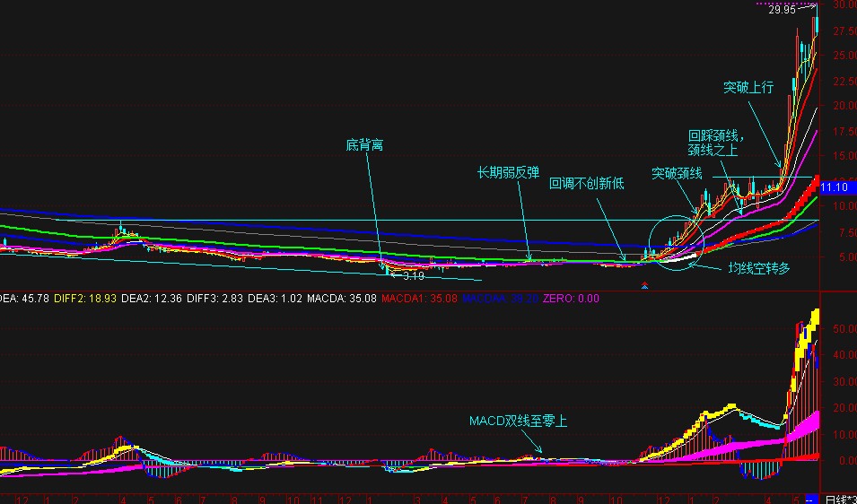Click the 29.95 high price marker

[x=782, y=11]
